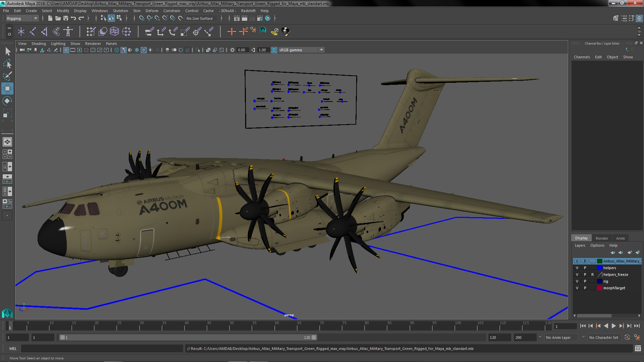Open Auto keyframe toggle icon

click(627, 338)
